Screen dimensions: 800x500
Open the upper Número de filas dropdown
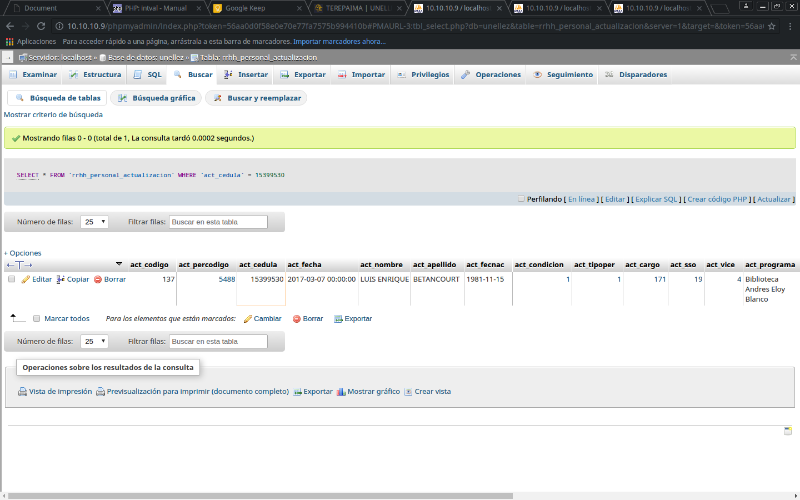coord(94,222)
